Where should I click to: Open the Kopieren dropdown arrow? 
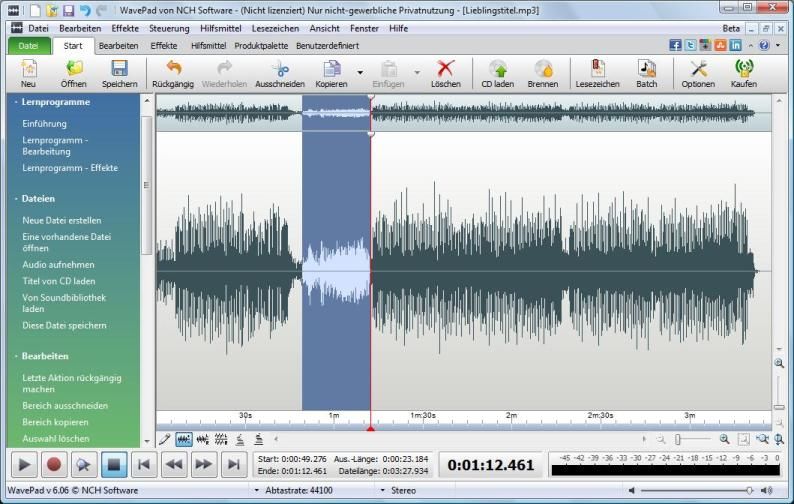click(x=360, y=72)
